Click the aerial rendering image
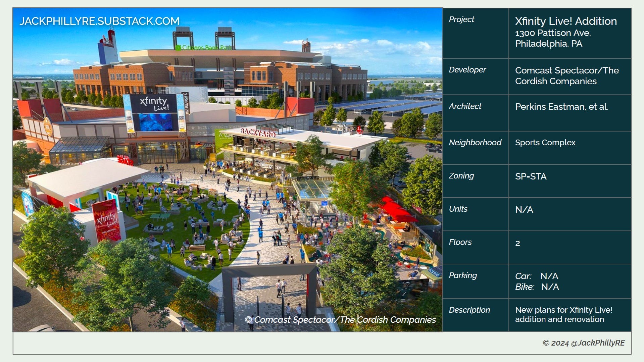Screen dimensions: 644x362 pyautogui.click(x=228, y=170)
